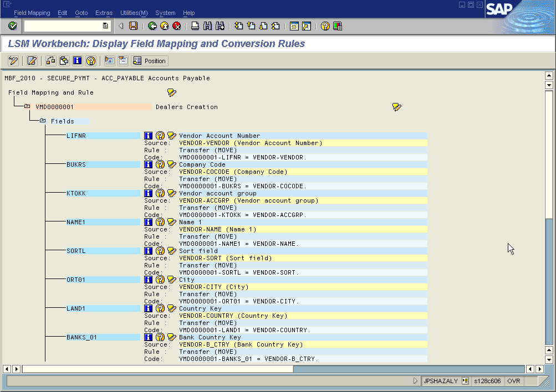
Task: Expand all nodes using the expand icon
Action: point(109,61)
